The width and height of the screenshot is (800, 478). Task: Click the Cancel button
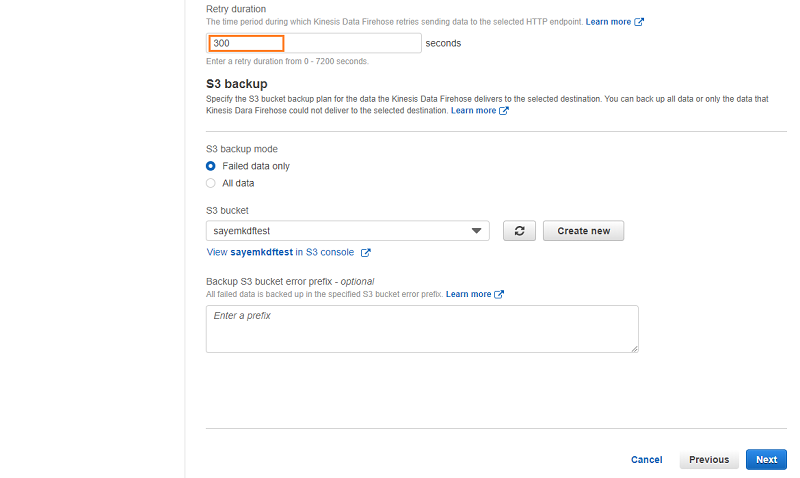(646, 460)
